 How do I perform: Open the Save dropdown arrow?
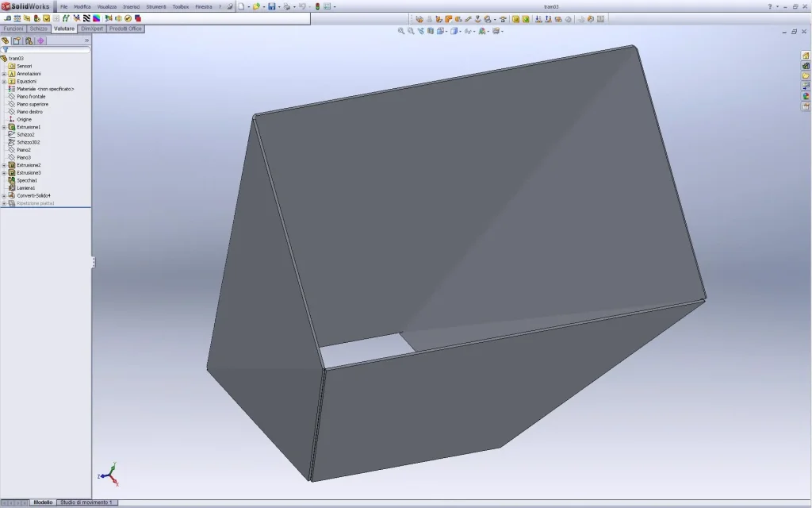point(278,6)
